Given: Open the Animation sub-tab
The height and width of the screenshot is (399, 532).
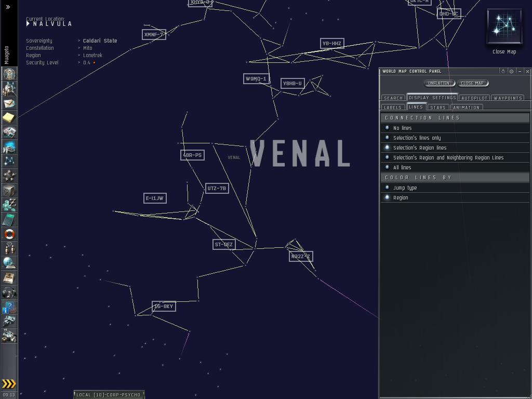Looking at the screenshot, I should click(467, 107).
